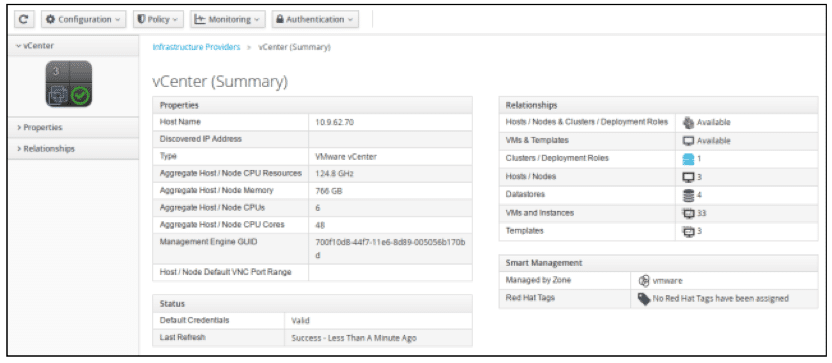Click the Datastores stack icon
Screen dimensions: 832x363
(x=688, y=195)
